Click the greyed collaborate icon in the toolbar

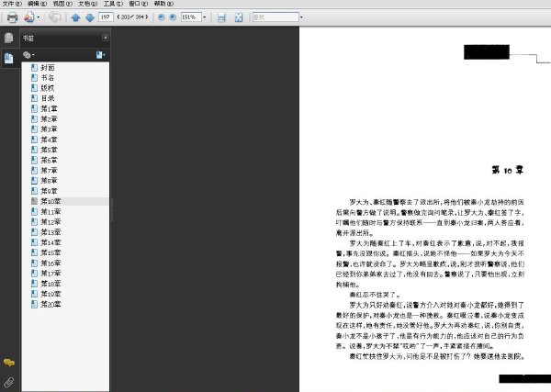[54, 17]
